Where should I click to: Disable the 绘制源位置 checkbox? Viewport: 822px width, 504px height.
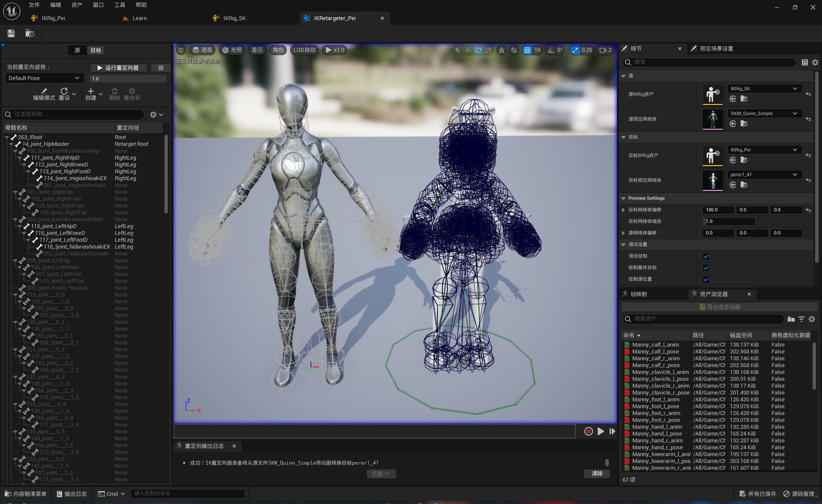(x=706, y=279)
